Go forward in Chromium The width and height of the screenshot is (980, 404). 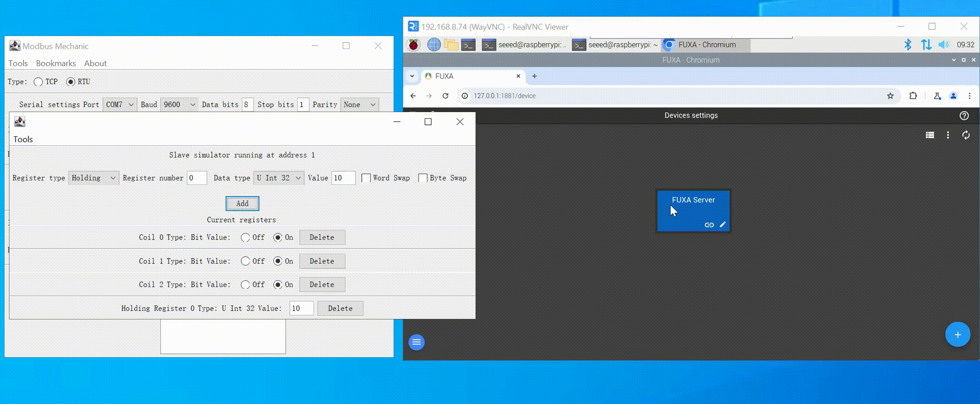tap(429, 96)
